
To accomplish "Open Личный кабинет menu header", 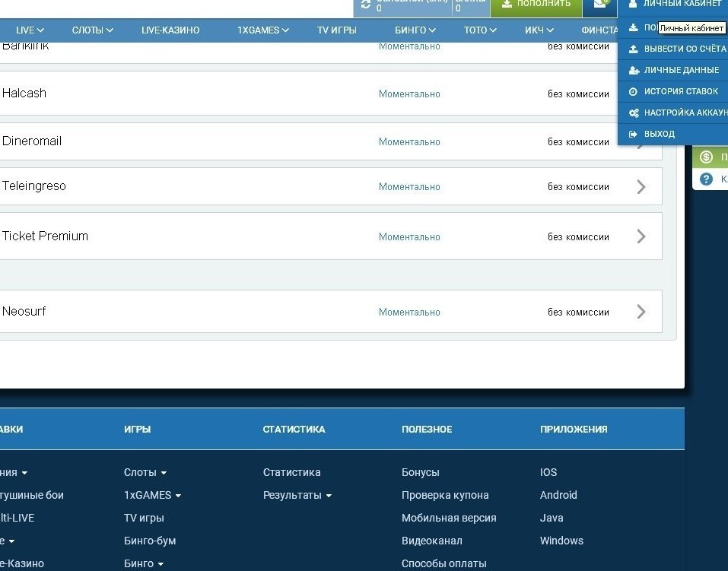I will point(672,4).
